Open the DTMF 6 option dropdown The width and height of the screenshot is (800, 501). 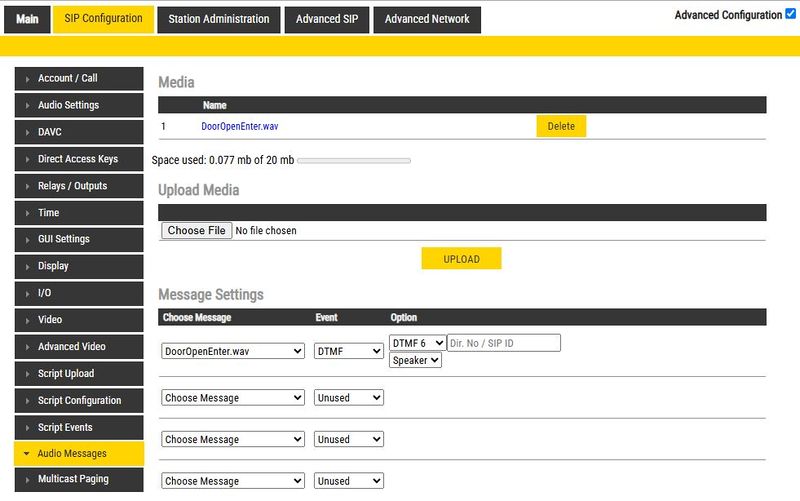tap(417, 343)
